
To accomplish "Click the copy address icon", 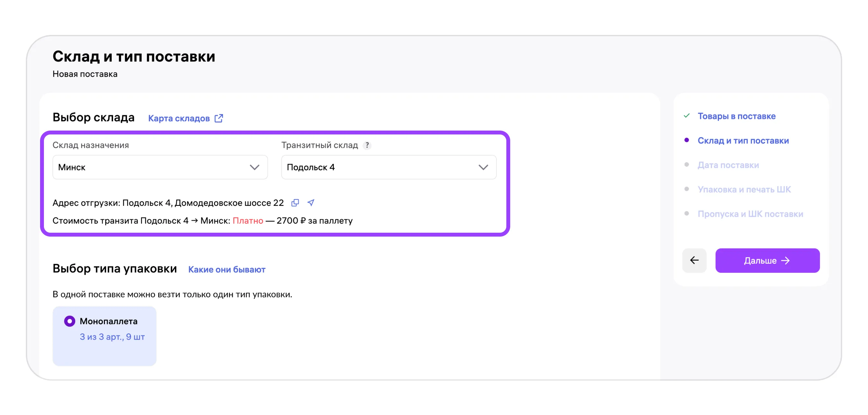I will tap(295, 203).
